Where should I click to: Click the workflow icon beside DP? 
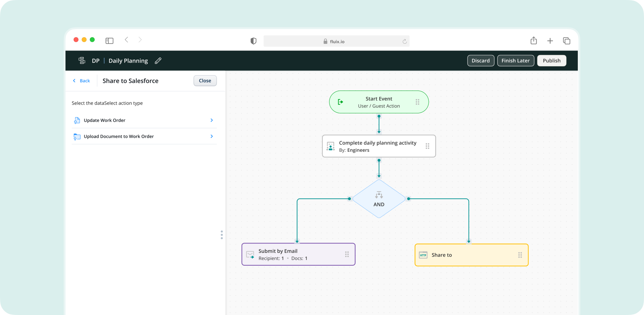coord(82,61)
